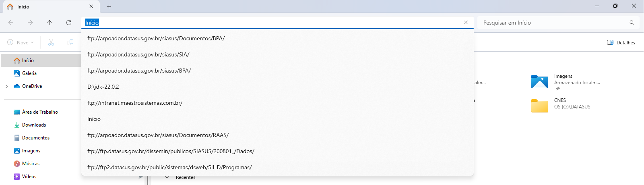Refresh the current folder view
The image size is (644, 185).
(x=69, y=23)
